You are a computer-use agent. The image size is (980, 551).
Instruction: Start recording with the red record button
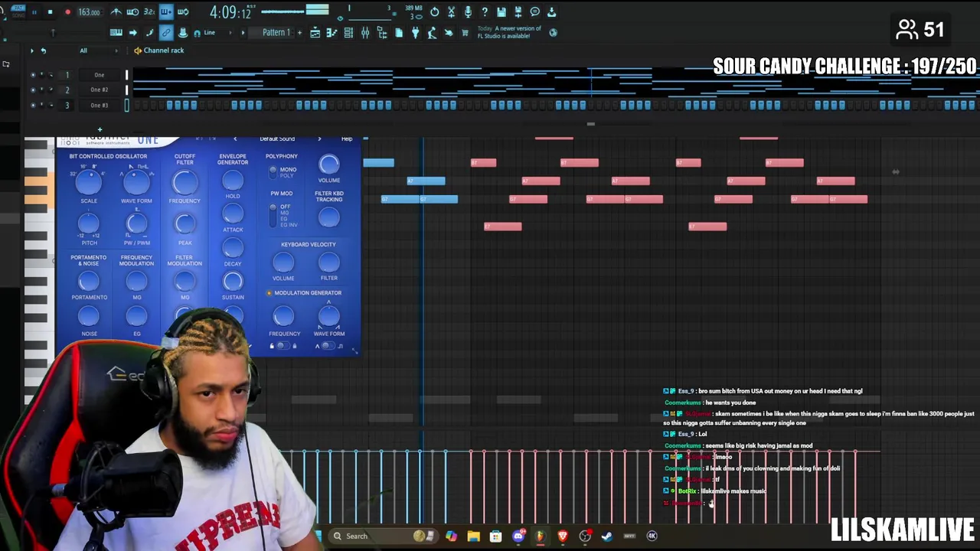67,12
